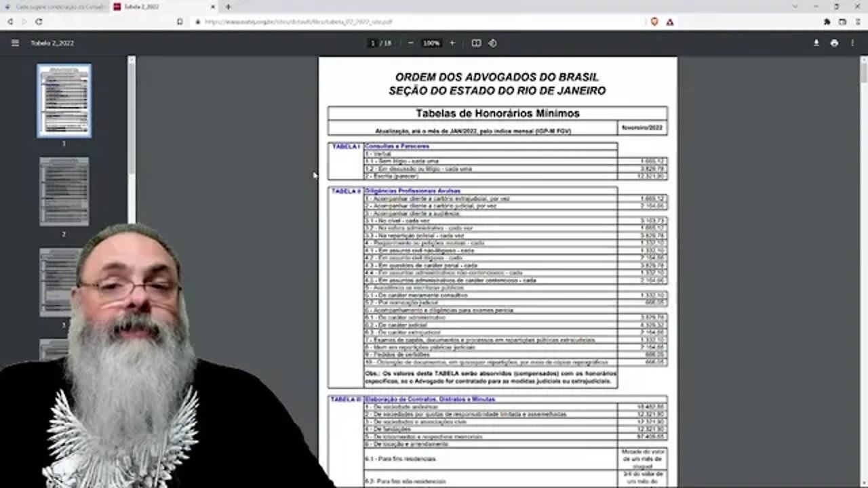Open Brave Rewards triangle icon
The image size is (868, 488).
point(669,22)
